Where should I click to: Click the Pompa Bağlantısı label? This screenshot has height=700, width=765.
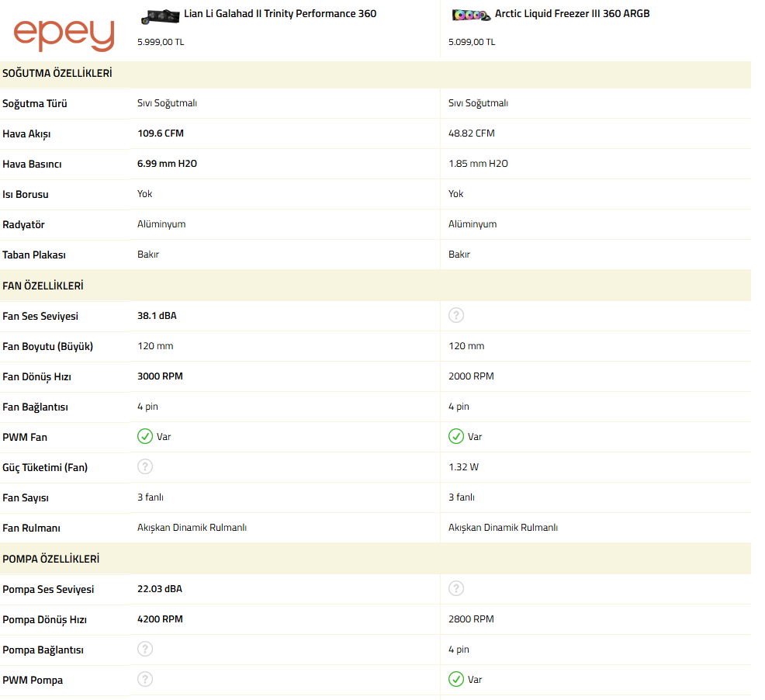43,650
